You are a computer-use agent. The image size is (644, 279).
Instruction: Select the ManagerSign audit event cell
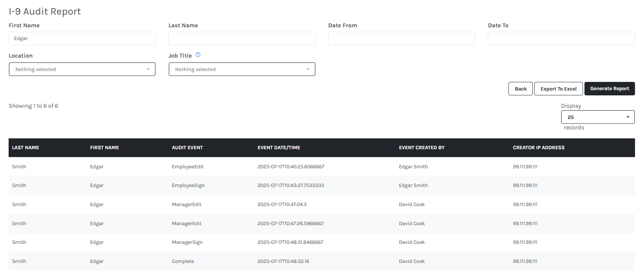pos(187,242)
